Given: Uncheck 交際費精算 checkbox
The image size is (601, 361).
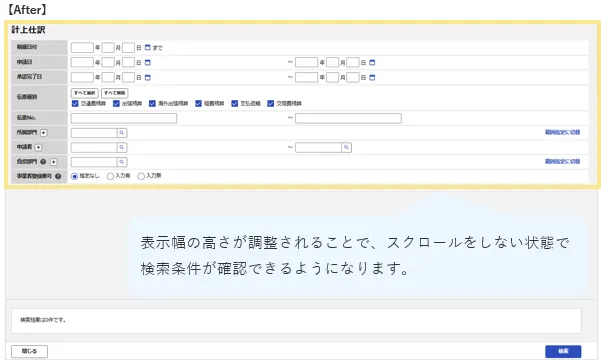Looking at the screenshot, I should 271,103.
